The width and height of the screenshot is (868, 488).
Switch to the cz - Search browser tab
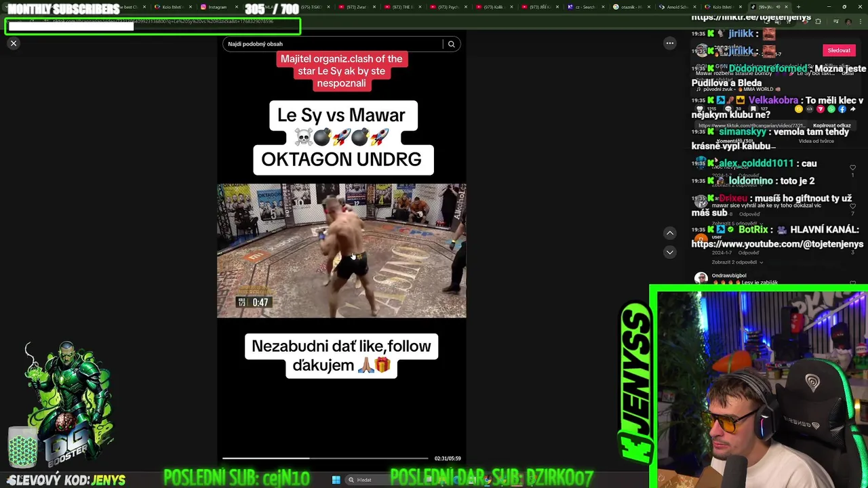click(585, 7)
